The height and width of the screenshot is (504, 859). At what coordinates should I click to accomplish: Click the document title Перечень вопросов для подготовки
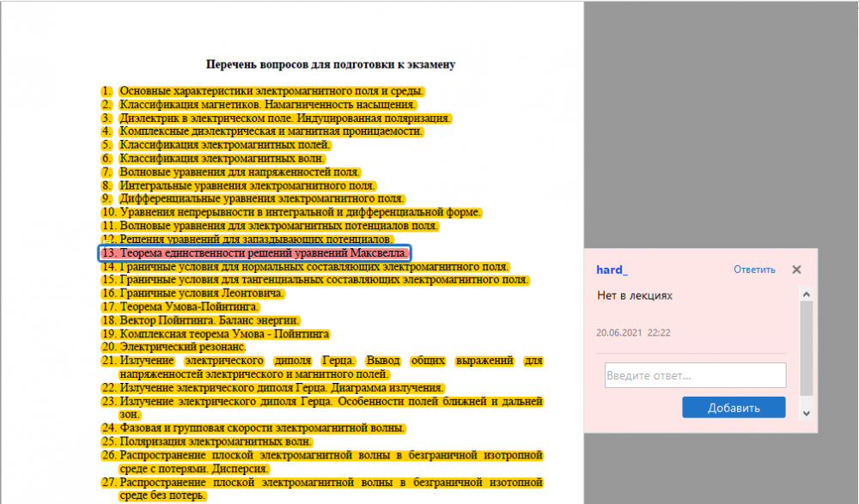point(331,64)
